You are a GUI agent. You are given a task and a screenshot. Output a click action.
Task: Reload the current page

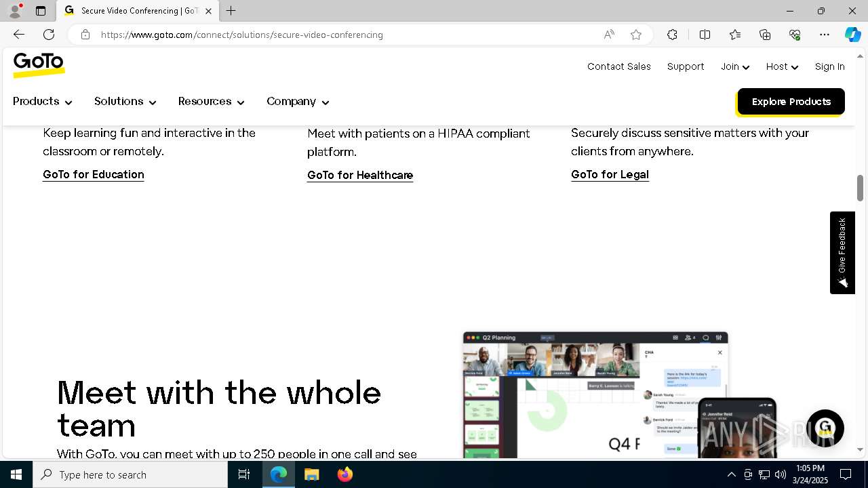(x=49, y=35)
